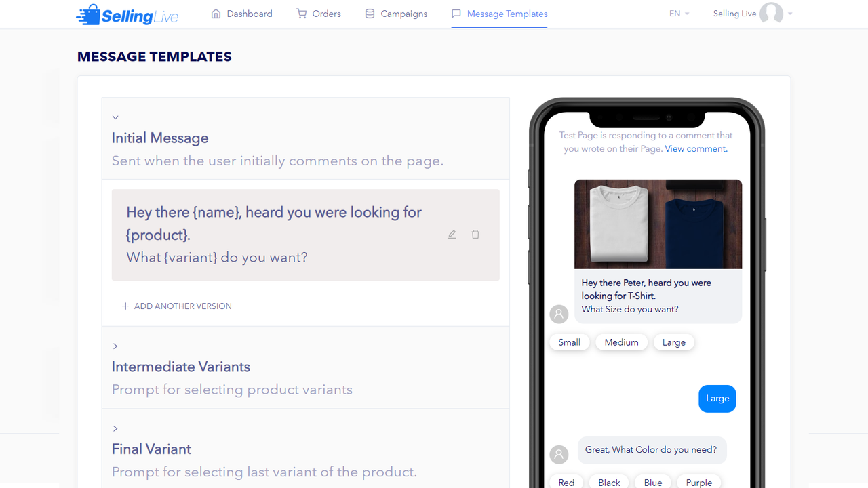This screenshot has width=868, height=488.
Task: Open the EN language dropdown
Action: 677,13
